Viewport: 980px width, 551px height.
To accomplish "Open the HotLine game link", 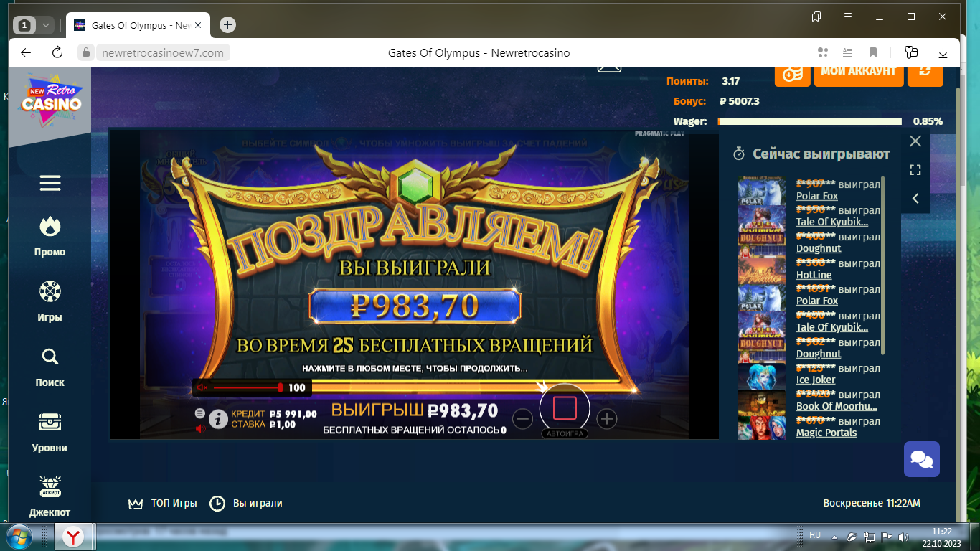I will (x=814, y=275).
